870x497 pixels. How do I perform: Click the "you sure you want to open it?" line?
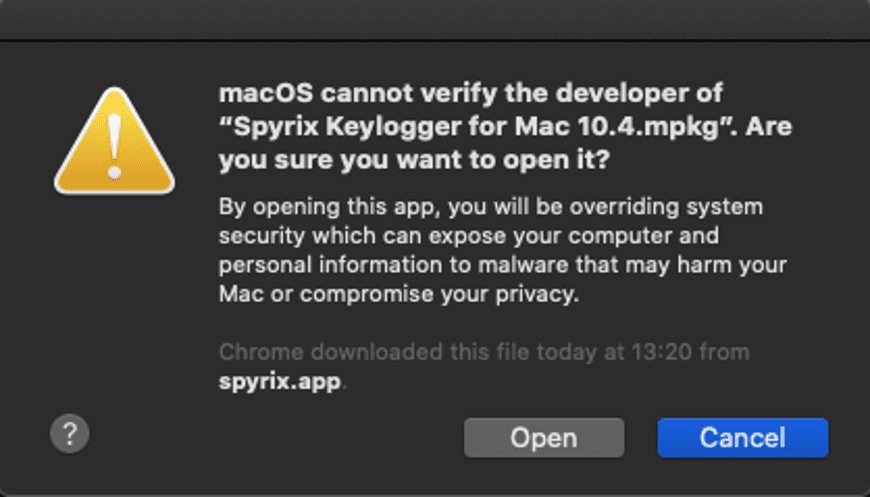click(x=414, y=161)
